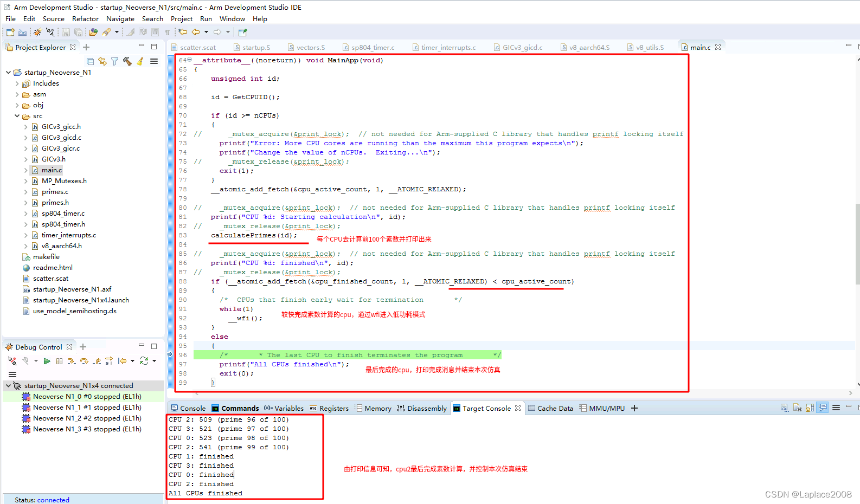This screenshot has width=860, height=504.
Task: Open the Run menu
Action: point(206,18)
